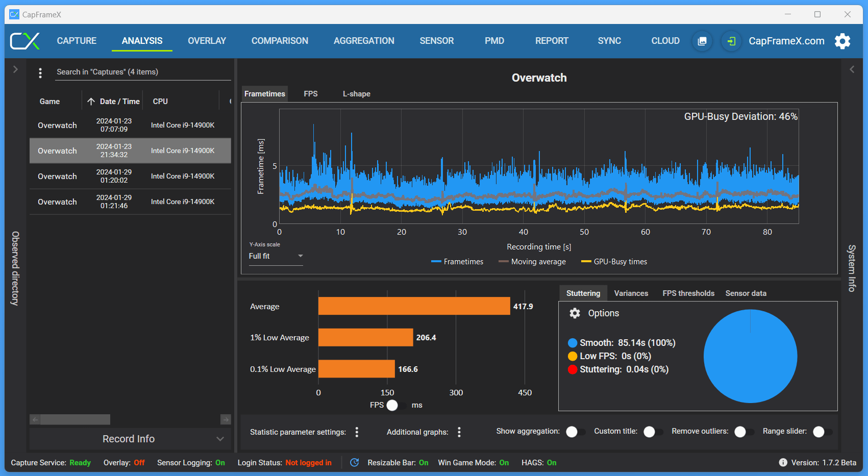Open the SENSOR tab
The width and height of the screenshot is (868, 476).
437,41
